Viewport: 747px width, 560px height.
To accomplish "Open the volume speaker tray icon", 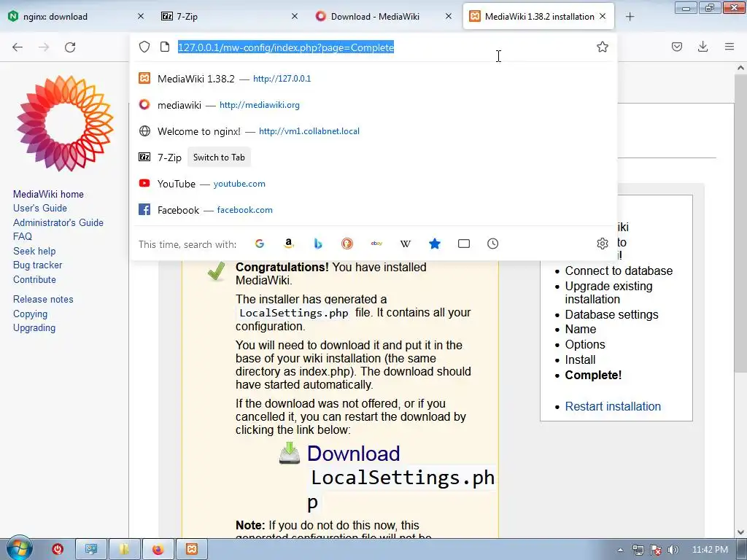I will pyautogui.click(x=673, y=551).
